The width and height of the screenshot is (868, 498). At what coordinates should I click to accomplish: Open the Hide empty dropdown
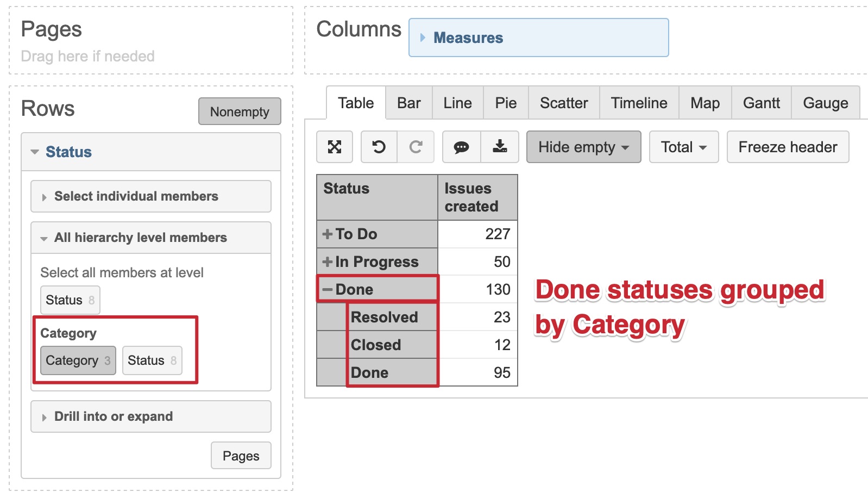tap(584, 147)
